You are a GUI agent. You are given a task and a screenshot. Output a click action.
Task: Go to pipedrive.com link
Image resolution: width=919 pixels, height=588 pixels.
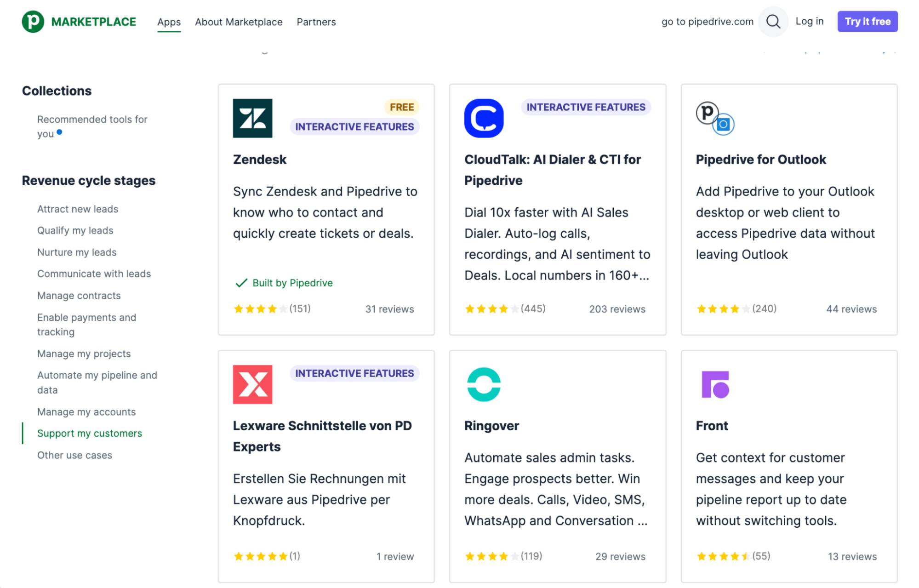tap(708, 22)
